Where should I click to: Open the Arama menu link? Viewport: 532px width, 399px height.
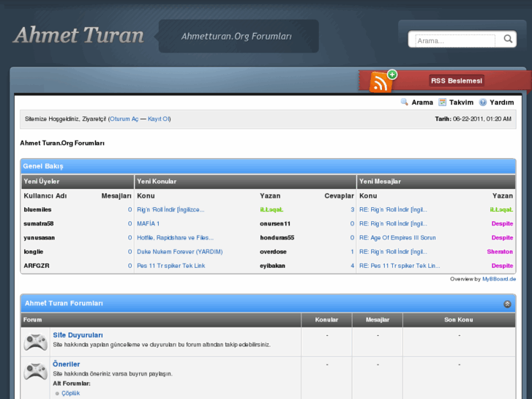(x=422, y=102)
